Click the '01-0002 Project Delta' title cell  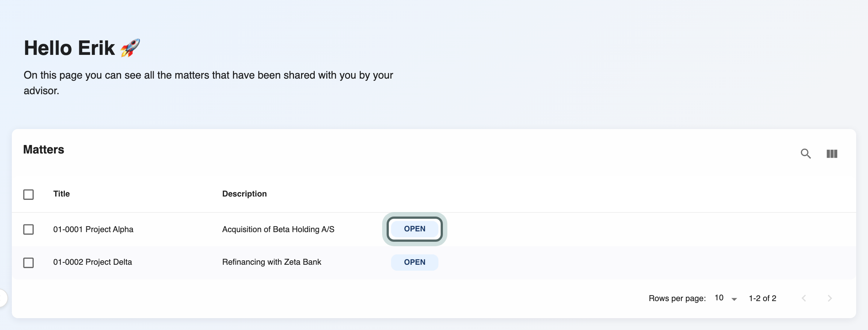pyautogui.click(x=93, y=262)
